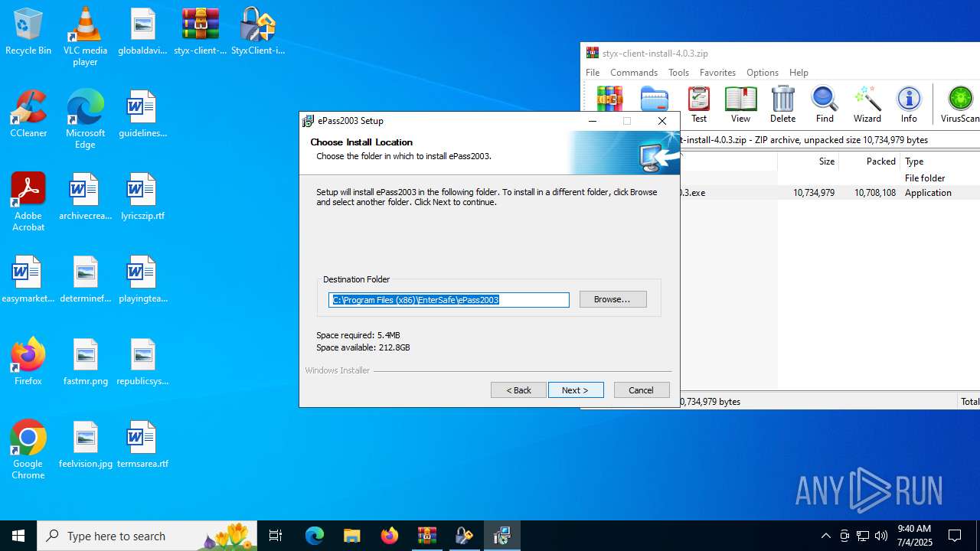Open Firefox desktop shortcut
This screenshot has height=551, width=980.
(28, 362)
